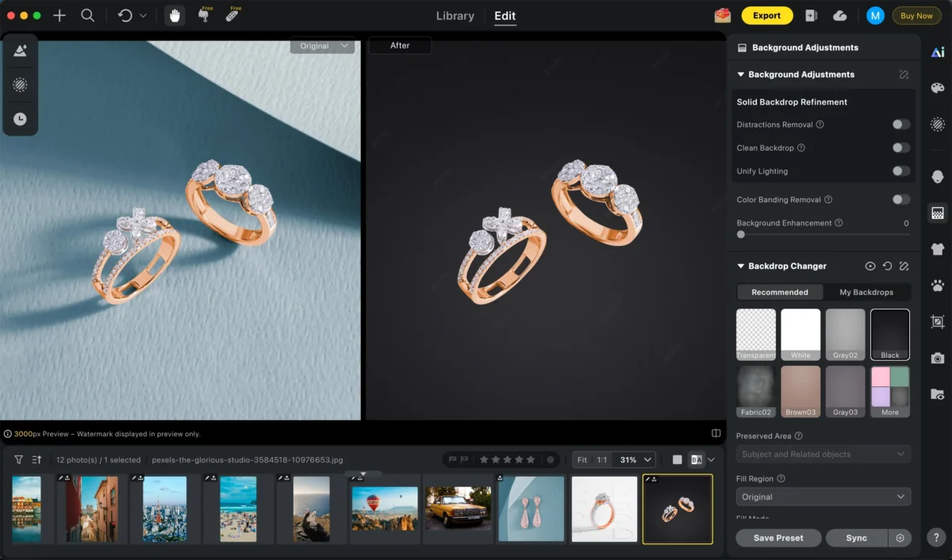Open the search magnifier in top toolbar
The width and height of the screenshot is (952, 560).
click(x=88, y=16)
